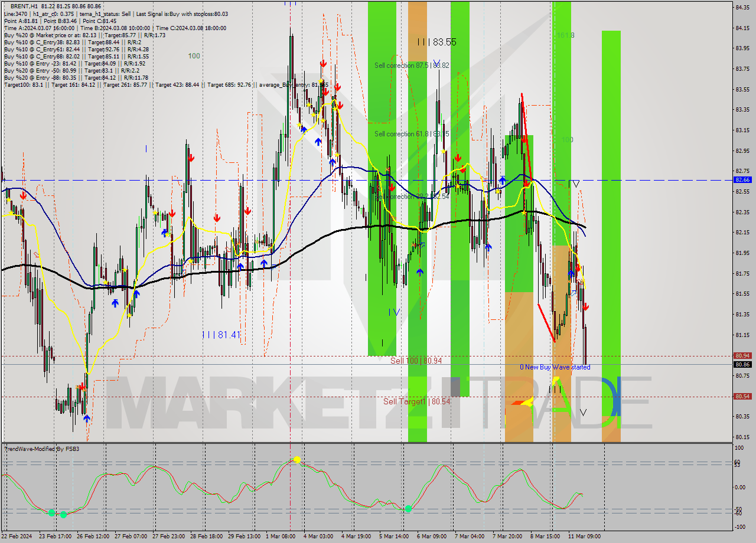Select the 'Sell 100 | 80.94' label
This screenshot has height=543, width=756.
(416, 360)
